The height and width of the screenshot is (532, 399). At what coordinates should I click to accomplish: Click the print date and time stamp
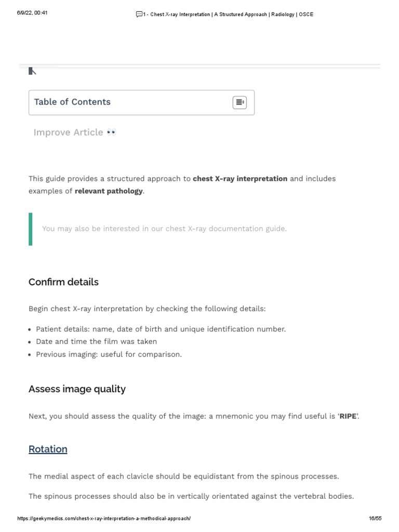pyautogui.click(x=33, y=13)
